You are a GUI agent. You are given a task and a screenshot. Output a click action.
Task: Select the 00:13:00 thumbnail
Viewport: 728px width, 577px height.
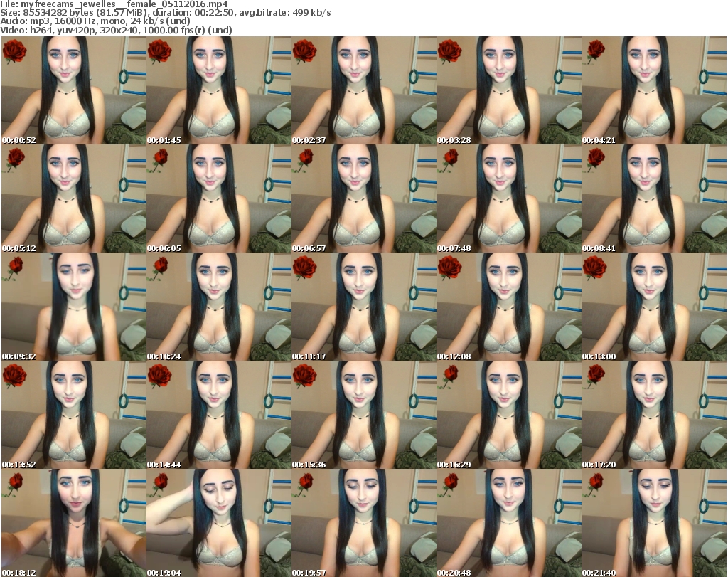(x=653, y=307)
